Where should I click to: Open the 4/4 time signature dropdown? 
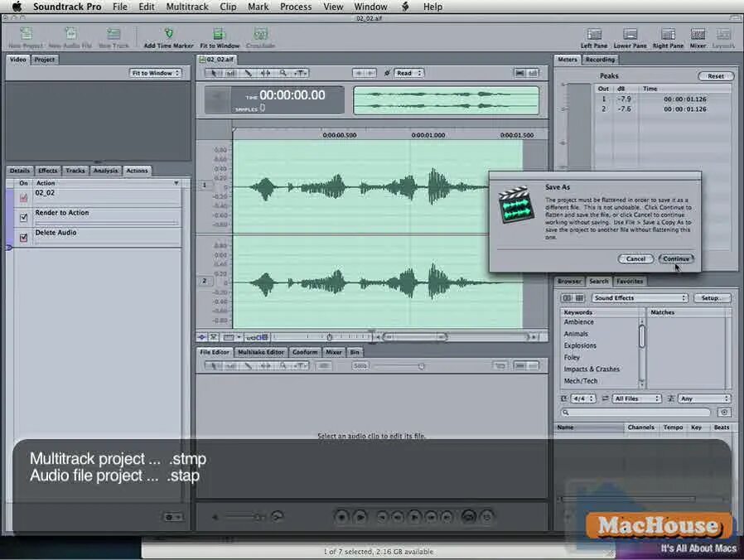(x=583, y=398)
